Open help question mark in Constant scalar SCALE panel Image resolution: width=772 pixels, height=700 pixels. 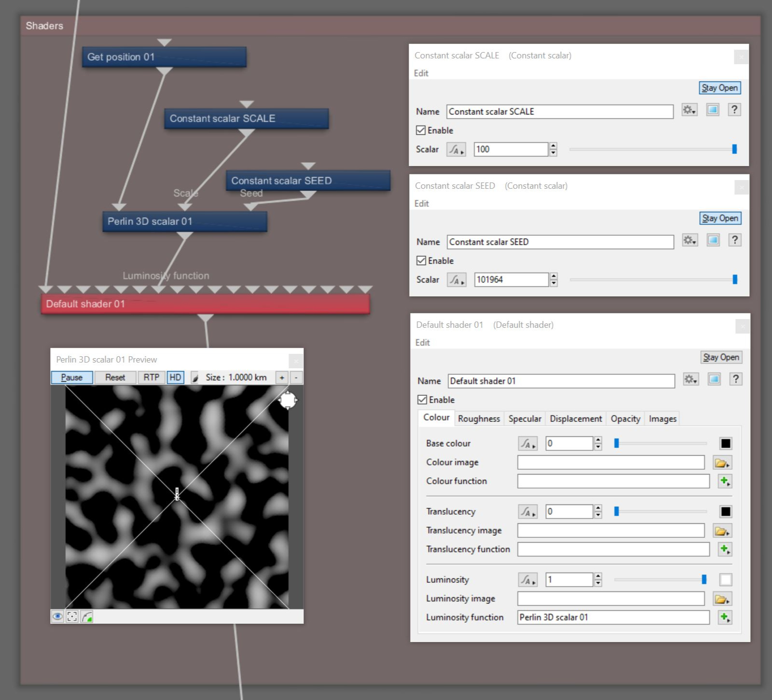(x=734, y=110)
